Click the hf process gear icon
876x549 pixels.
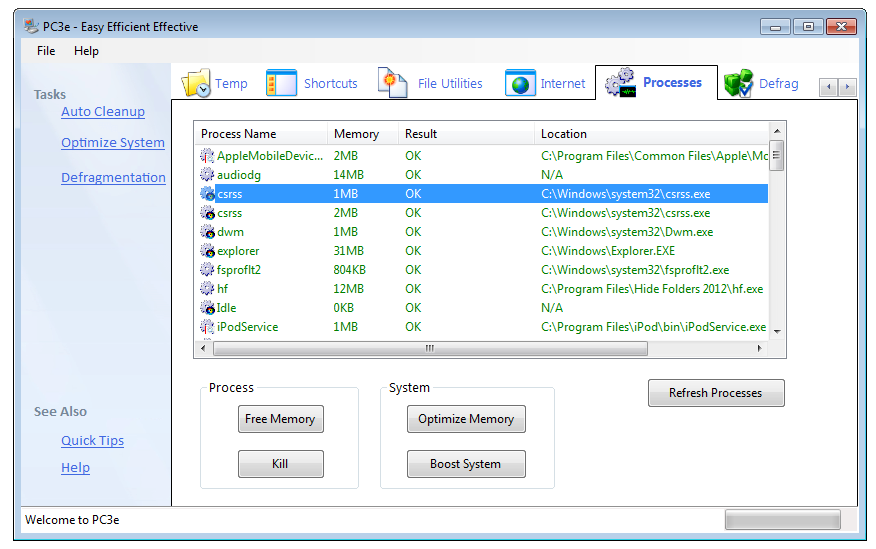click(207, 289)
